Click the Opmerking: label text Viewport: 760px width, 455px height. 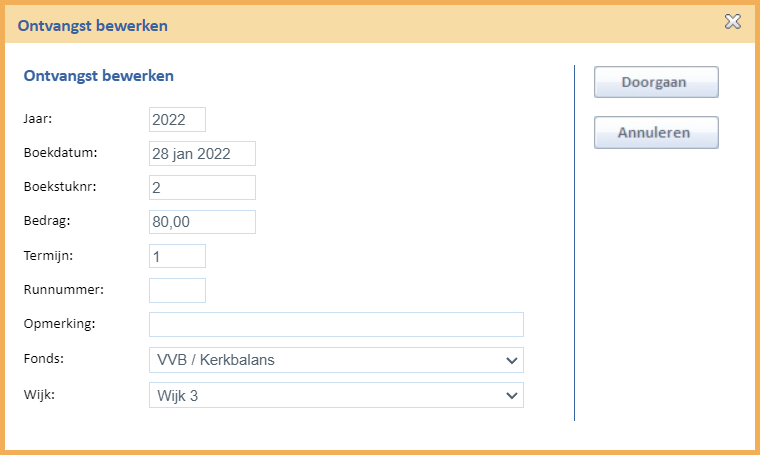pyautogui.click(x=60, y=324)
